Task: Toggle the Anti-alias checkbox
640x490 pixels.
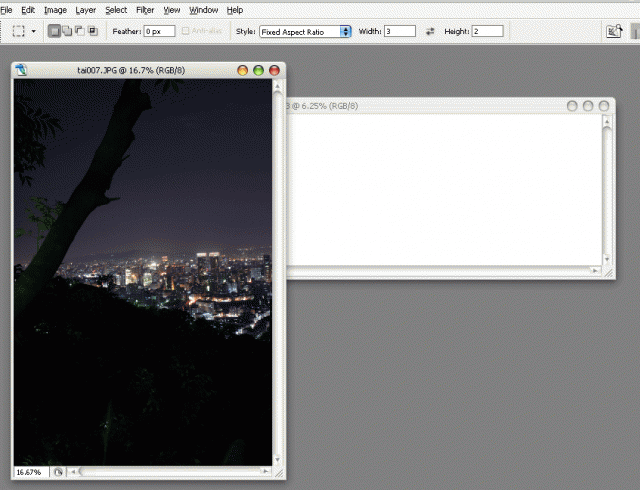Action: tap(186, 31)
